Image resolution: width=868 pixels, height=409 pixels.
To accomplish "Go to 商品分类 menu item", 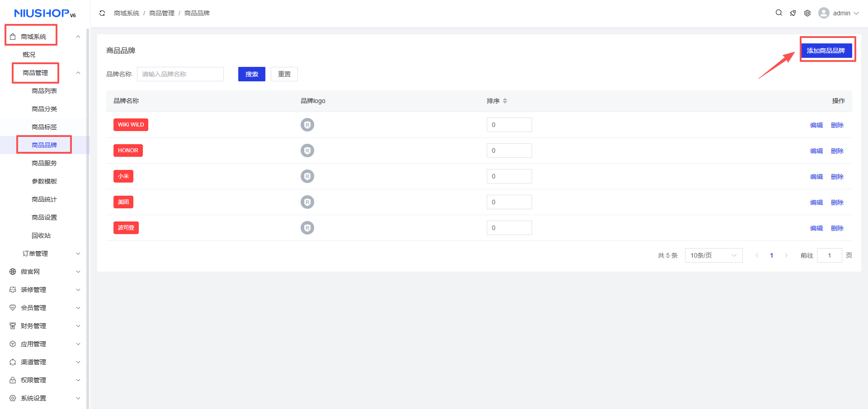I will pos(44,109).
